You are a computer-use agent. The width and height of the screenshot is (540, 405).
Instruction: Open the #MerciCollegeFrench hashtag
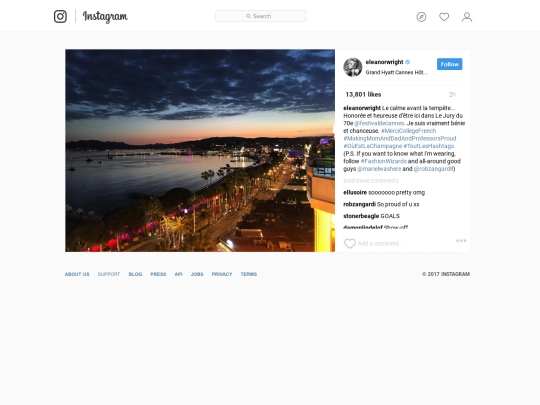408,131
